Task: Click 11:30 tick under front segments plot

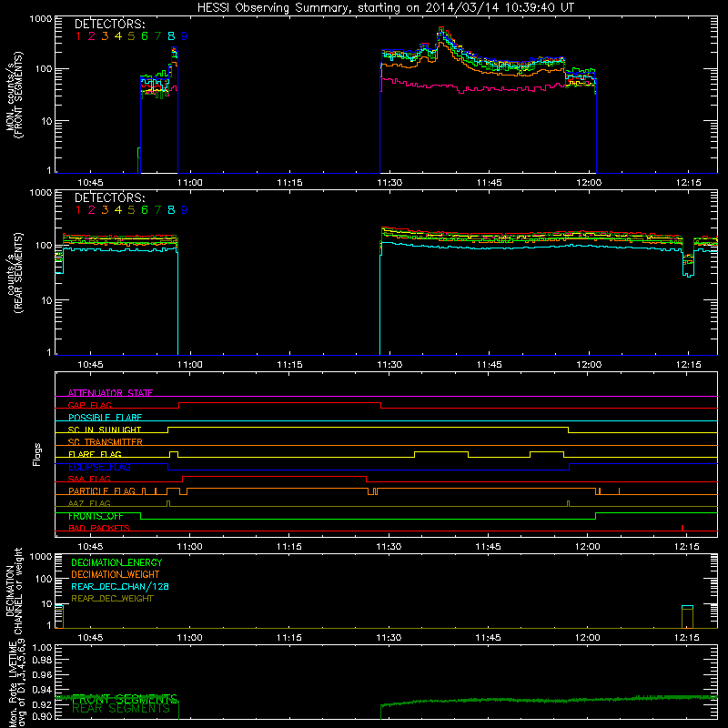Action: (389, 183)
